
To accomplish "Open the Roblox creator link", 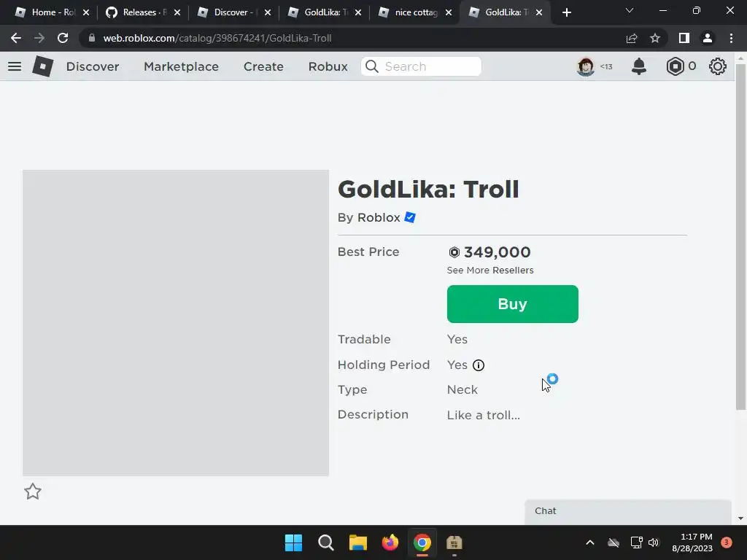I will [379, 217].
